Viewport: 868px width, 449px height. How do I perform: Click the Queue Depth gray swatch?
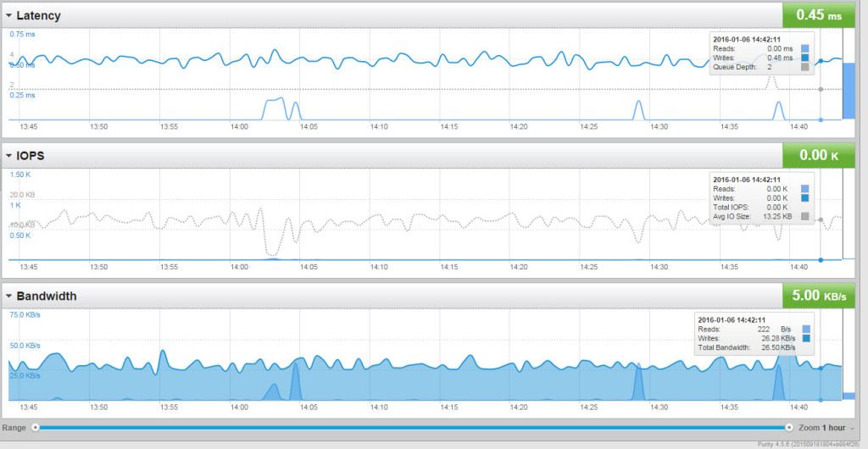(x=805, y=67)
